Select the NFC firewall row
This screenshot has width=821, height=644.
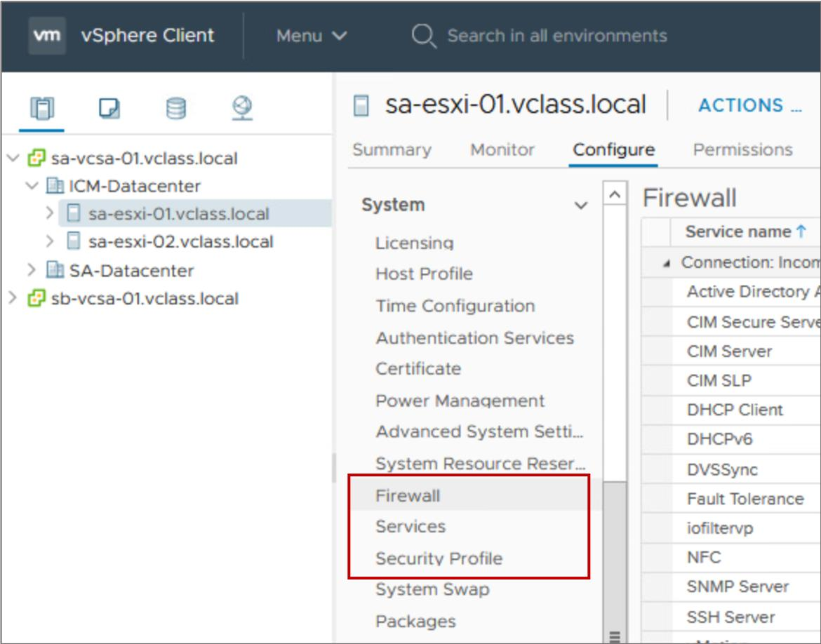(731, 558)
